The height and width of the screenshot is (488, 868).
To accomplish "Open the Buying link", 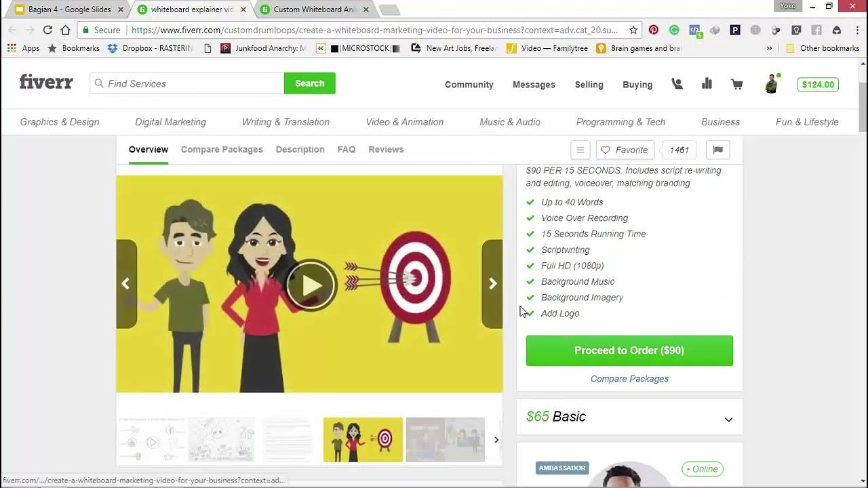I will tap(637, 84).
